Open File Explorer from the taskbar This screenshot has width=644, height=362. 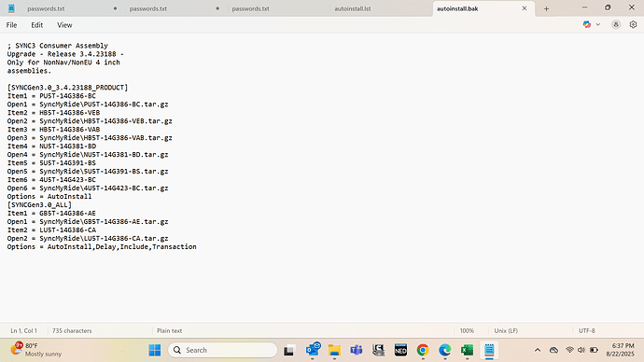(x=334, y=350)
